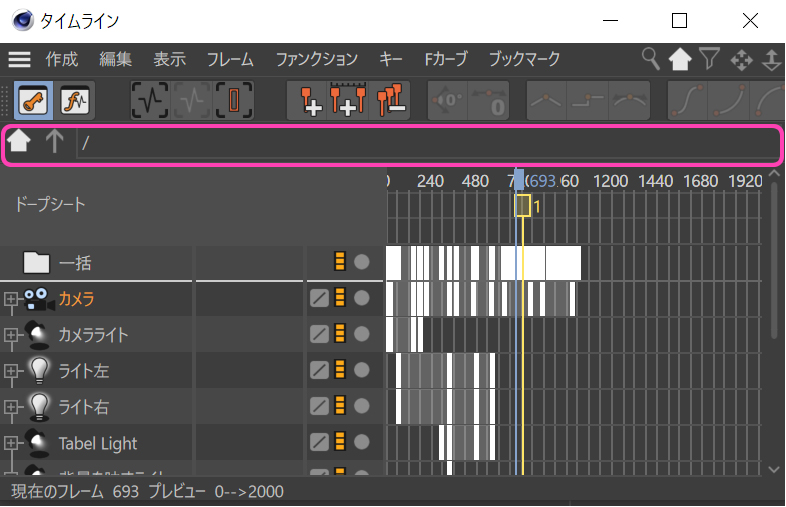Click the home icon in path bar
The width and height of the screenshot is (786, 507).
click(x=19, y=143)
